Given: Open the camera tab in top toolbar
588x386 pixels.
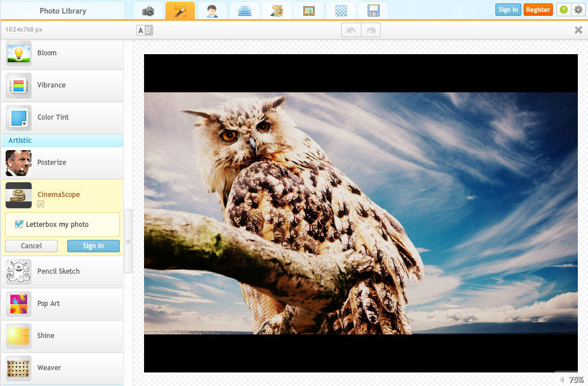Looking at the screenshot, I should point(148,11).
